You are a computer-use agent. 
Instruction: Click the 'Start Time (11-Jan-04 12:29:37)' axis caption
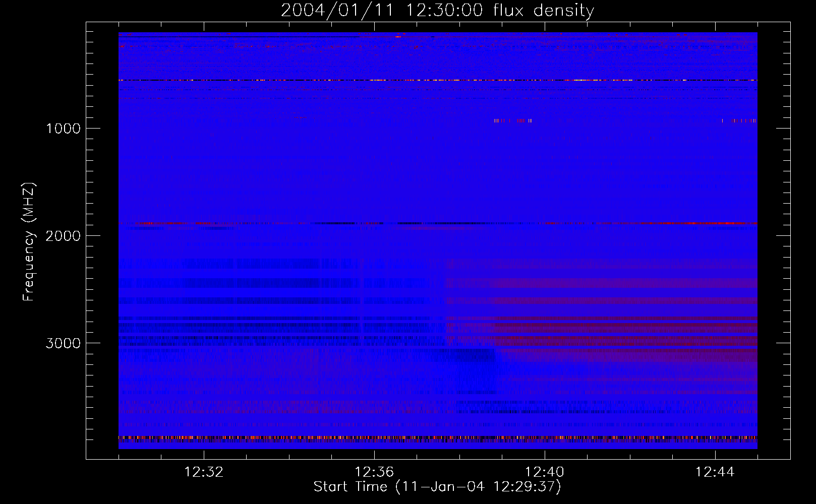click(x=437, y=487)
